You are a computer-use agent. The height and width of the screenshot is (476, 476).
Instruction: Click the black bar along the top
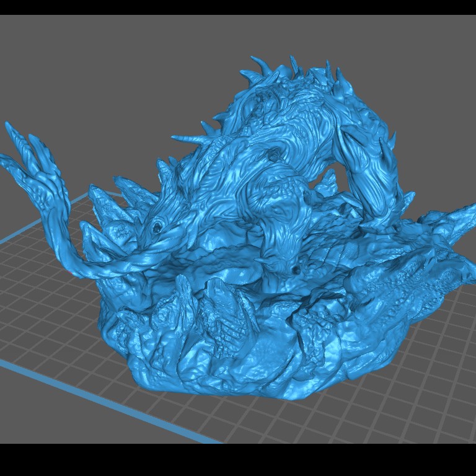(x=238, y=7)
